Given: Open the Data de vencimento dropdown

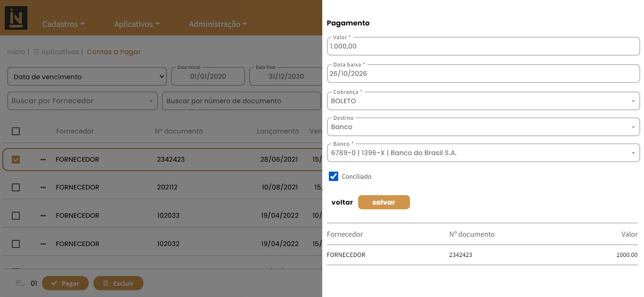Looking at the screenshot, I should coord(87,77).
